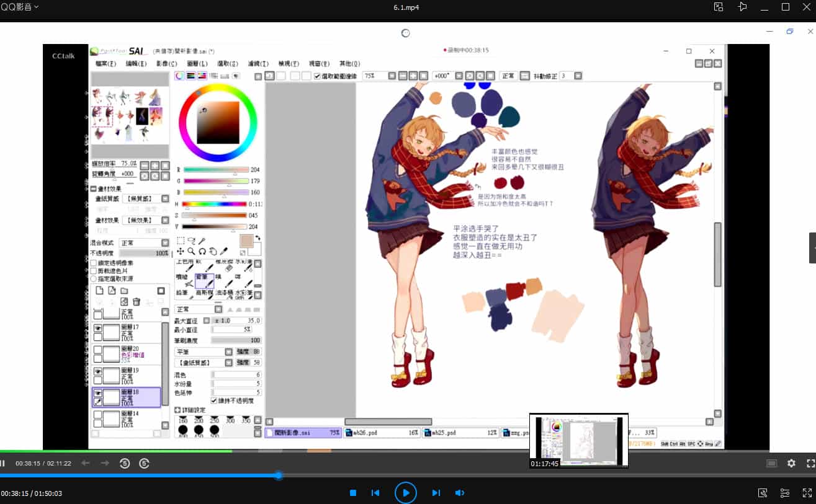
Task: Enable the 鎖定透明像素 checkbox
Action: pos(94,263)
